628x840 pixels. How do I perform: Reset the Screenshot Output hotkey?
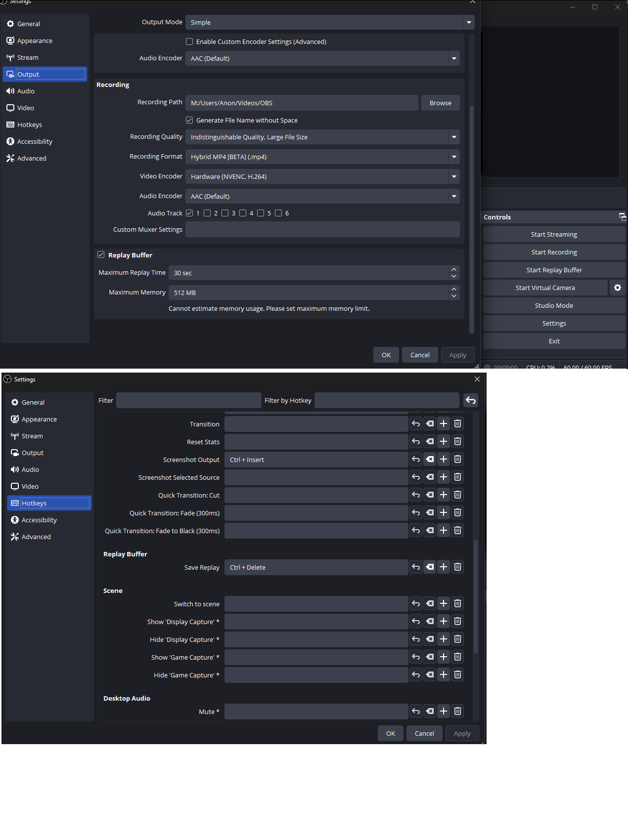click(x=416, y=460)
